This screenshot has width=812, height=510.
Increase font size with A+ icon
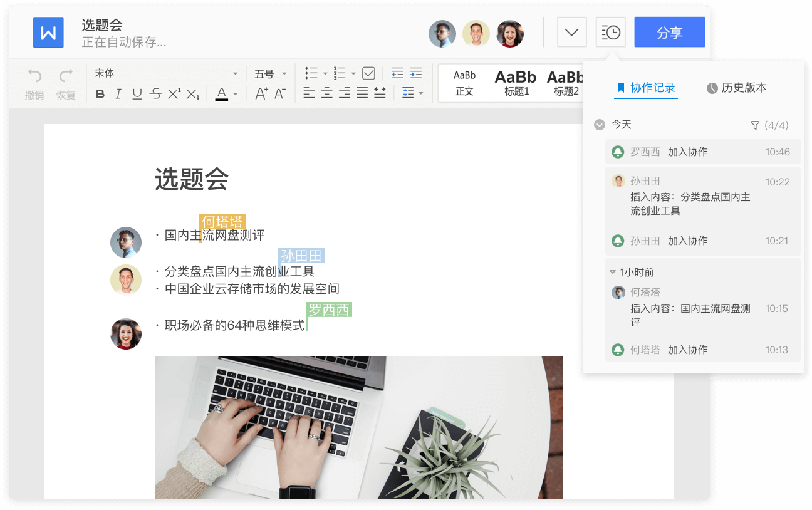pyautogui.click(x=260, y=93)
